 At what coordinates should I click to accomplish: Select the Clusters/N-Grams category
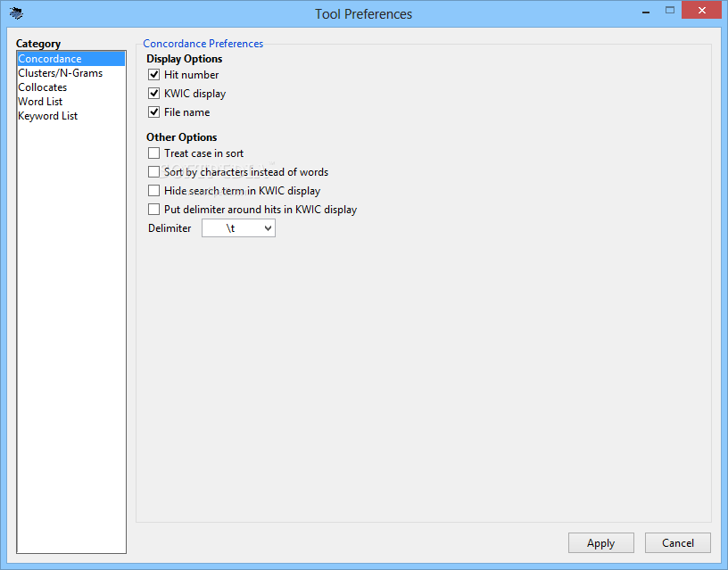[71, 73]
